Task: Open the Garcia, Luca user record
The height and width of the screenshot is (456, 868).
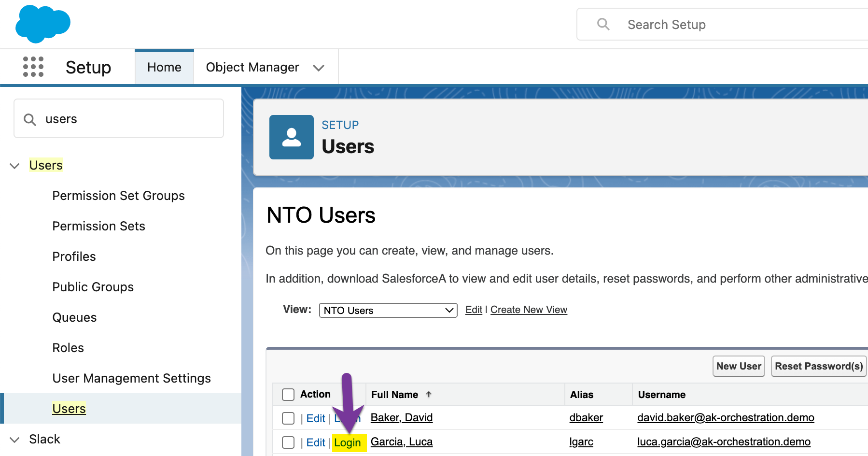Action: (402, 442)
